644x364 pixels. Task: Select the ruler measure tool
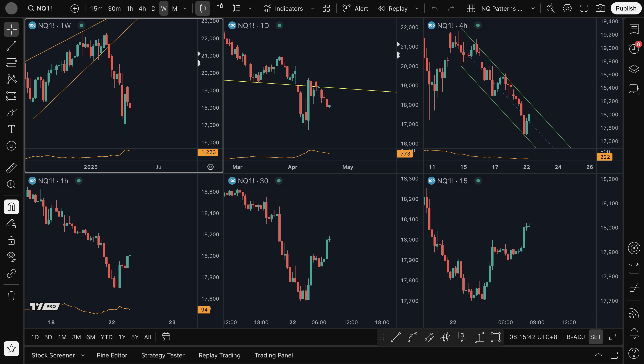(11, 168)
